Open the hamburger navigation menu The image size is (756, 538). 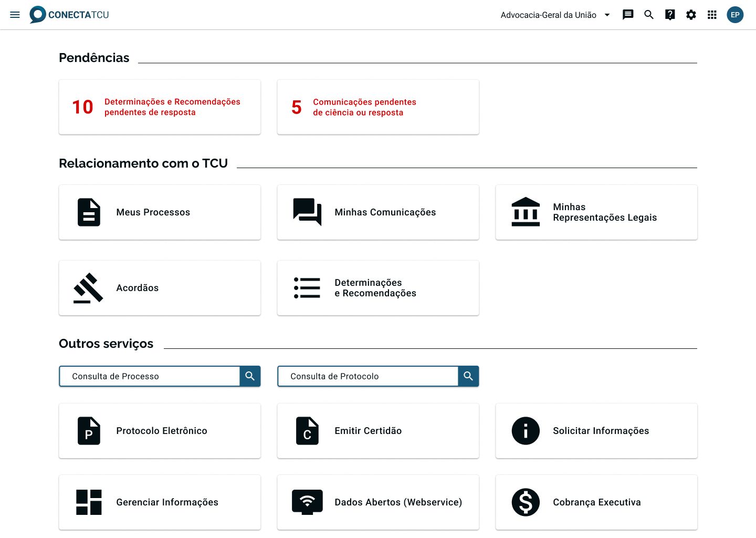coord(15,15)
